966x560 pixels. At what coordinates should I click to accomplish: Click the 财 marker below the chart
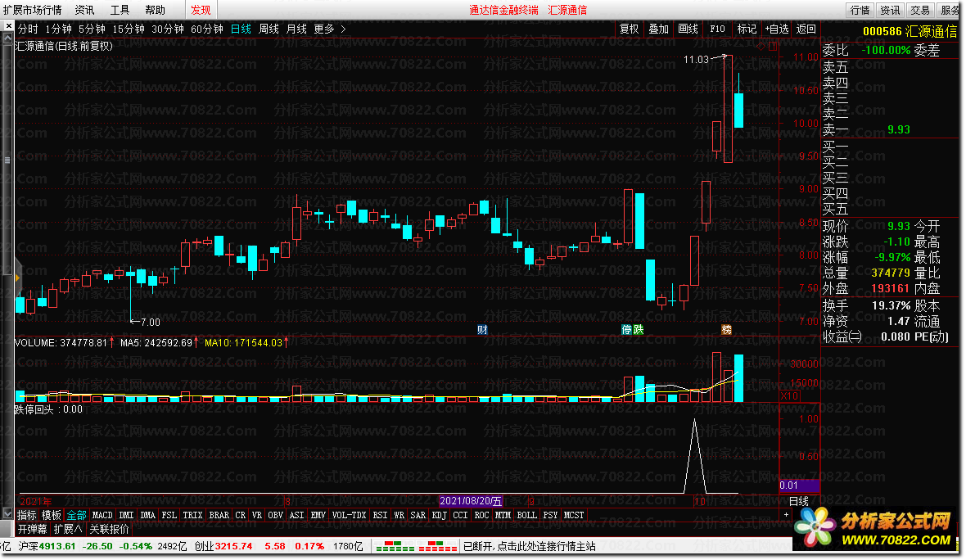click(482, 330)
